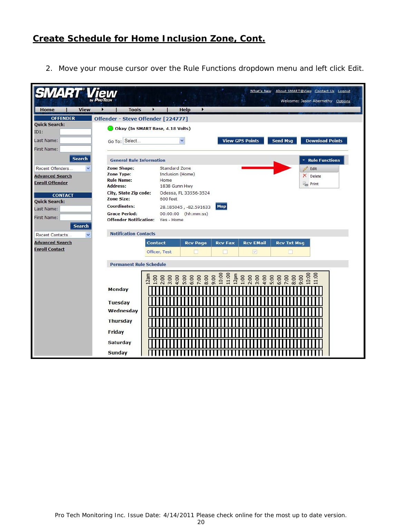Open the Help menu
Viewport: 402px width, 532px height.
click(185, 110)
